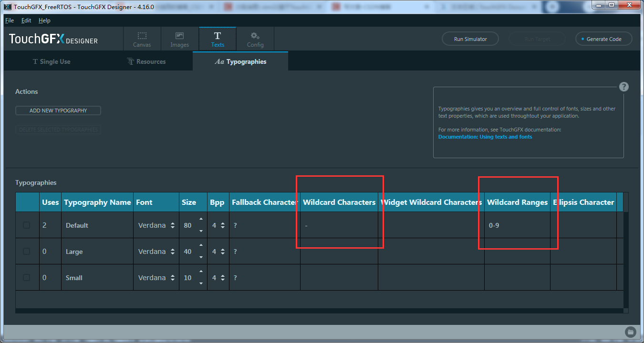Click the Widget Wildcard Characters column header
The image size is (644, 343).
tap(431, 202)
